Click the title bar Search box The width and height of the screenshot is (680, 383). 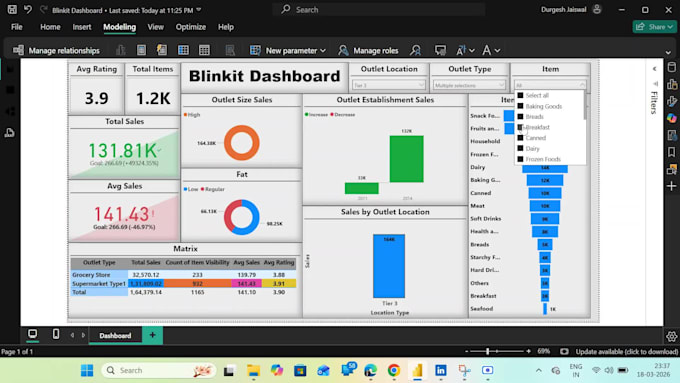pyautogui.click(x=379, y=10)
